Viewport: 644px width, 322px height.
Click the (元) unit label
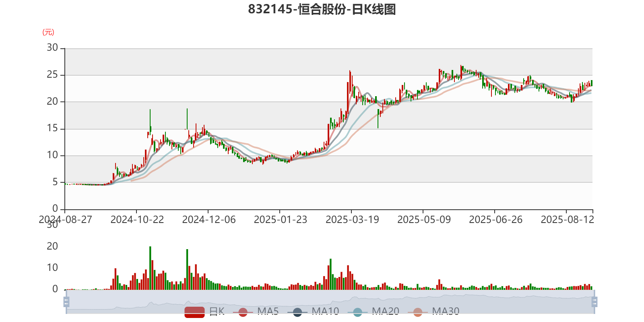tap(48, 32)
